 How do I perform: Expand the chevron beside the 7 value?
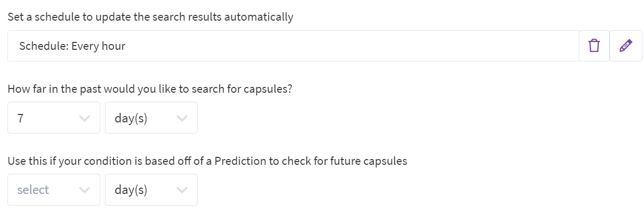[x=84, y=118]
